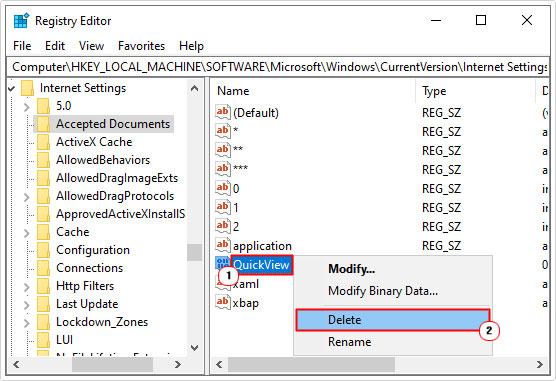
Task: Select the ActiveX Cache key label
Action: click(x=94, y=142)
